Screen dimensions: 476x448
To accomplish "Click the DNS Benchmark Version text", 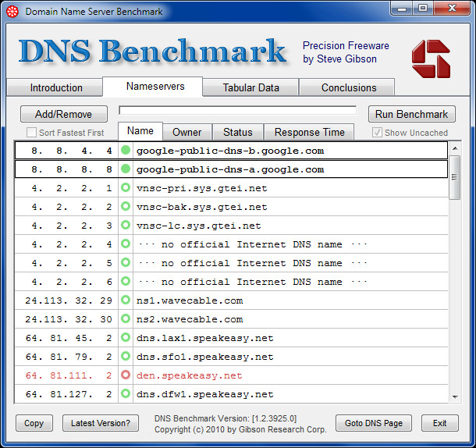I will 226,418.
